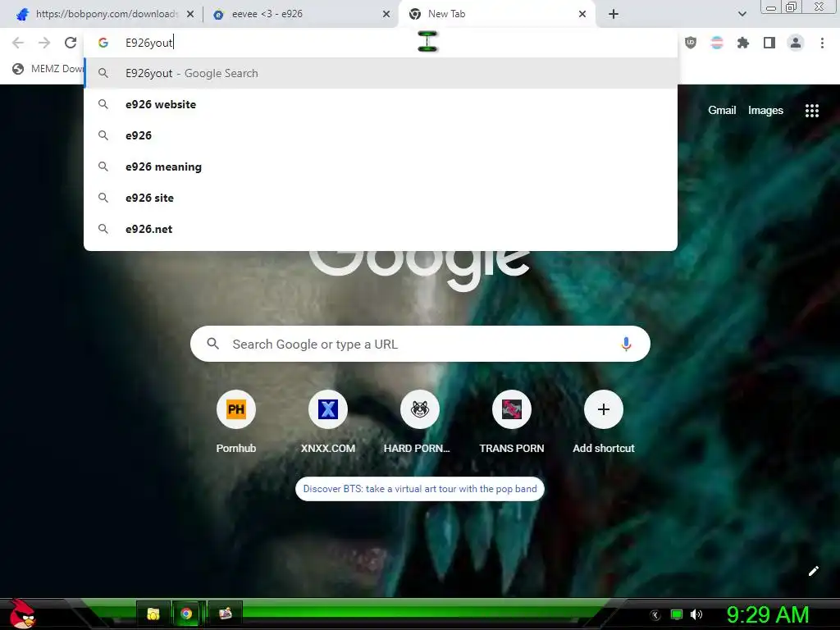Open the Chrome three-dot menu
This screenshot has width=840, height=630.
(x=822, y=43)
